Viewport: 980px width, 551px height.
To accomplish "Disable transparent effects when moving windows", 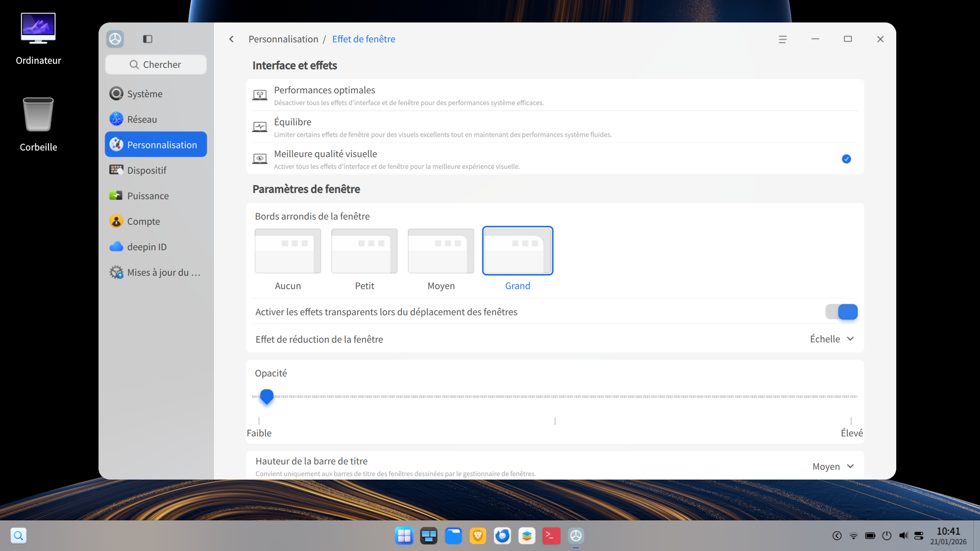I will click(x=841, y=312).
